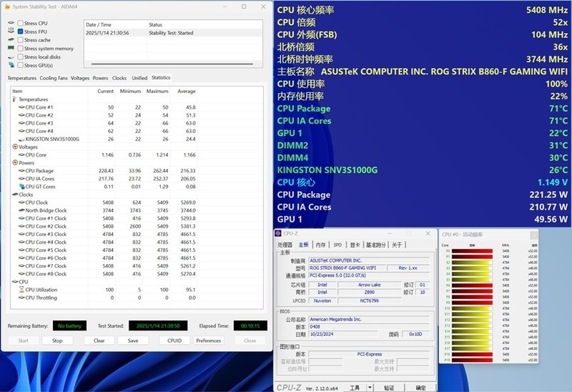Open the Powers tab
Viewport: 572px width, 392px height.
[x=100, y=78]
